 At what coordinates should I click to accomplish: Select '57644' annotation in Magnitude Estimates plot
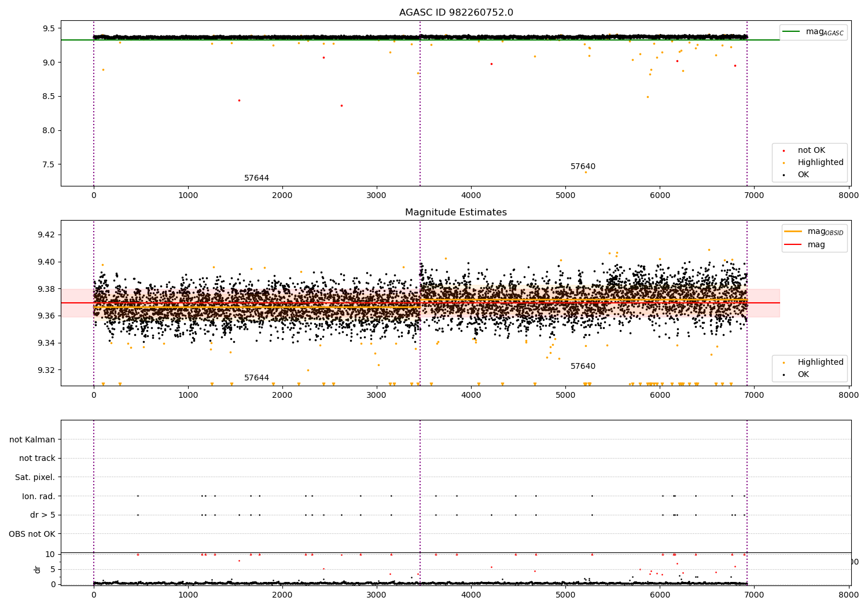pos(256,378)
